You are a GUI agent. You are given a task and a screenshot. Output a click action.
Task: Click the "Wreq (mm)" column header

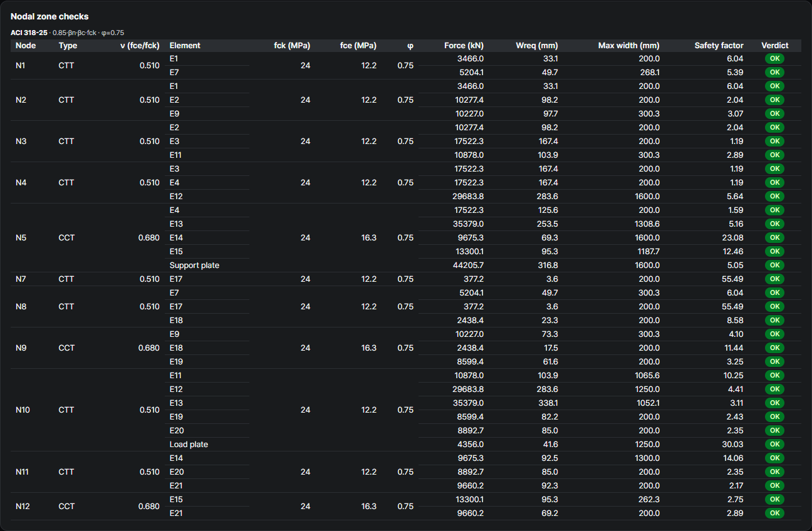537,46
